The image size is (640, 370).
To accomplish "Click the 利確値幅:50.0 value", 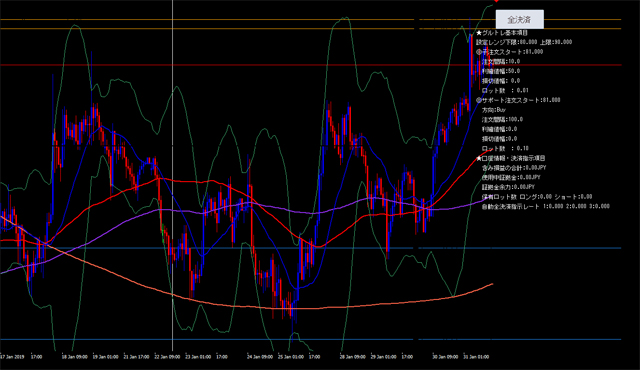I will tap(501, 71).
